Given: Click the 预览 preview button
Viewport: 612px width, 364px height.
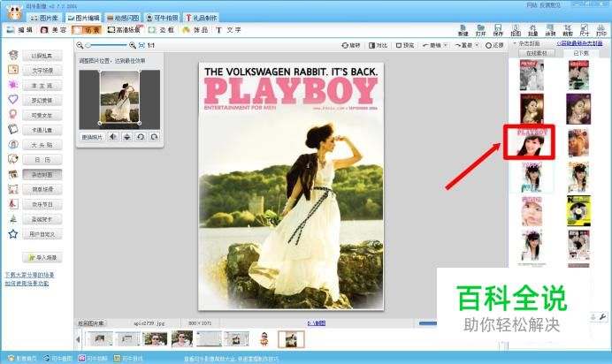Looking at the screenshot, I should pyautogui.click(x=405, y=45).
